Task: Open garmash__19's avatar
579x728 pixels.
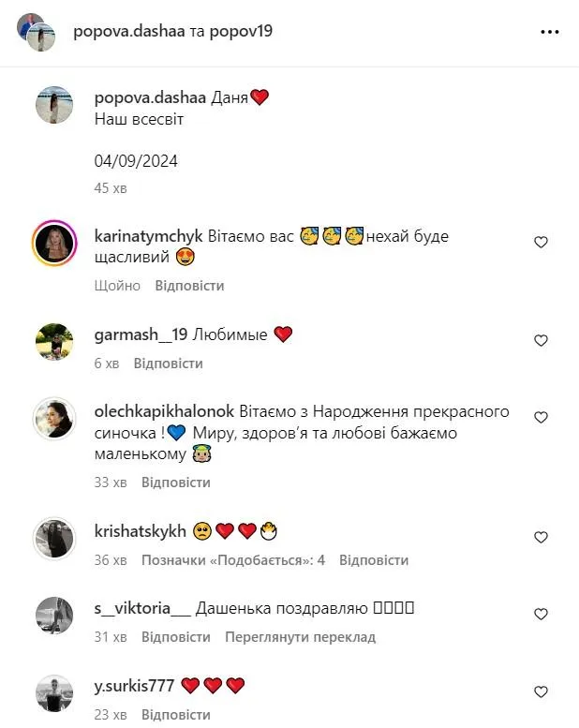Action: pos(54,341)
